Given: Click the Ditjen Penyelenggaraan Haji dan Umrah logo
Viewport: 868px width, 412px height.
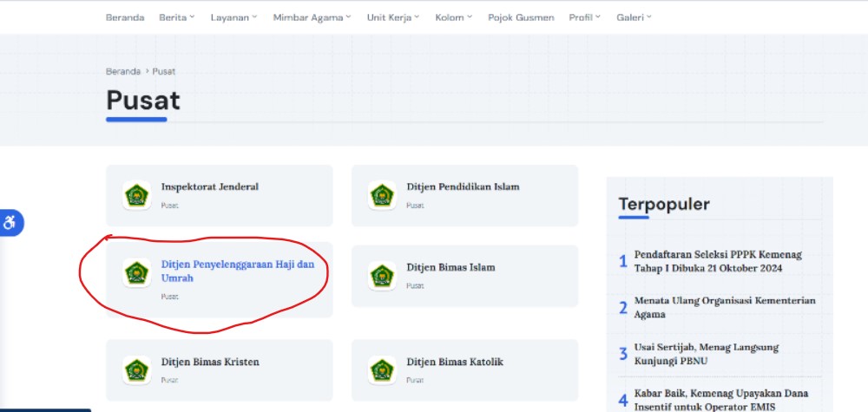Looking at the screenshot, I should 137,272.
